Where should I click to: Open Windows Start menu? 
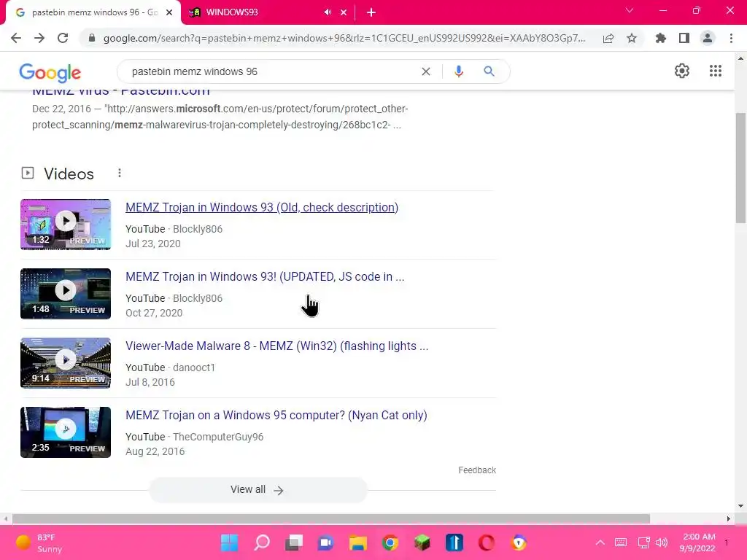(x=229, y=542)
